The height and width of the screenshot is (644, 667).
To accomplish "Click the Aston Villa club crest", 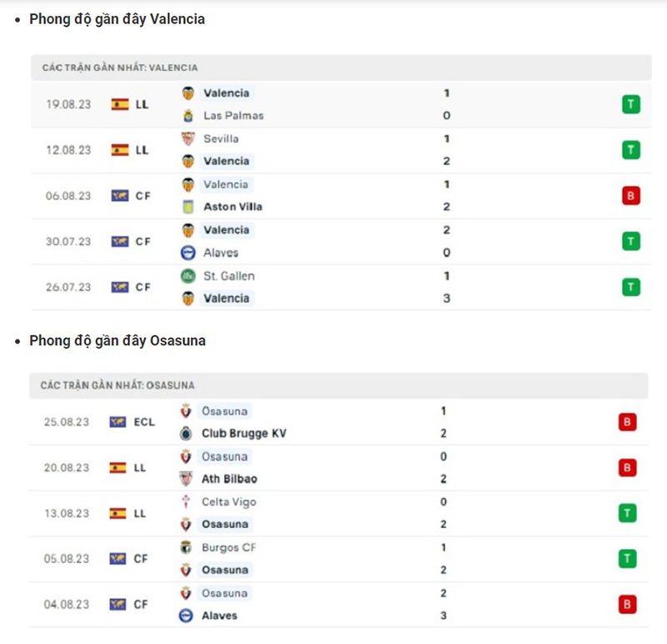I will (x=188, y=207).
